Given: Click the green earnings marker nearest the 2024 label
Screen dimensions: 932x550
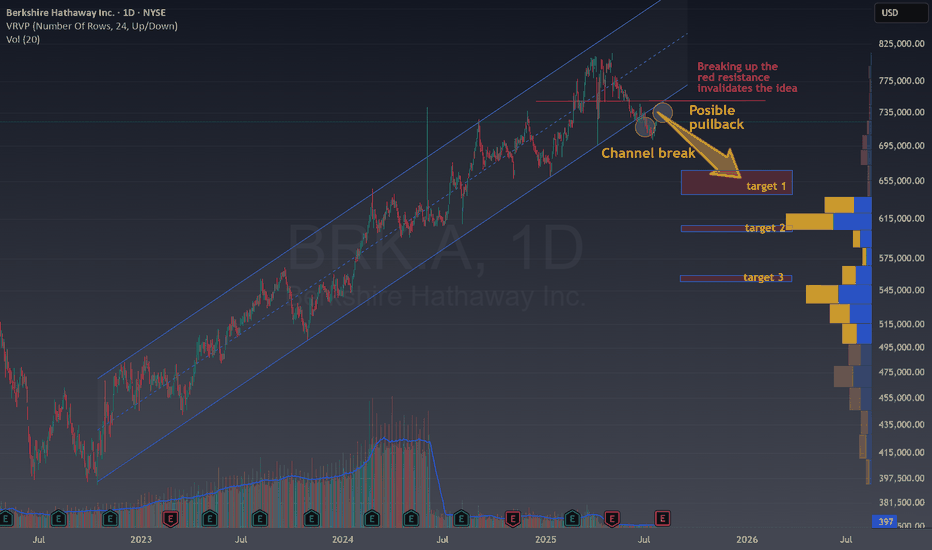Looking at the screenshot, I should pos(371,518).
